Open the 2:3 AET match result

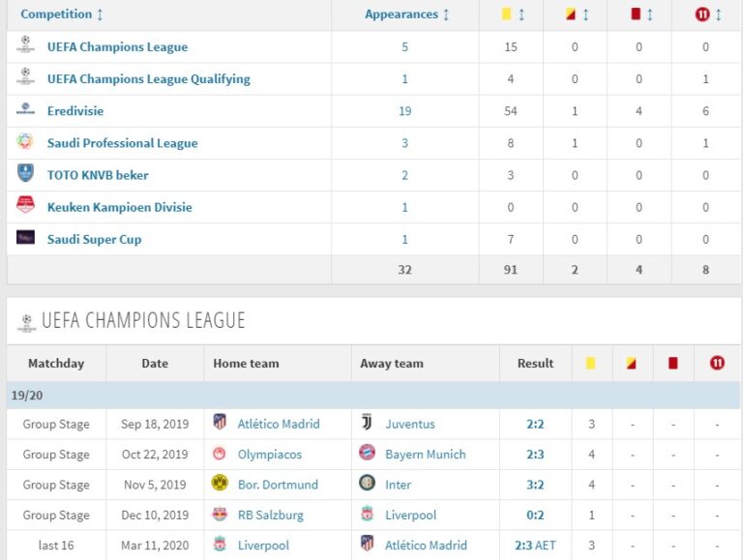[x=535, y=545]
